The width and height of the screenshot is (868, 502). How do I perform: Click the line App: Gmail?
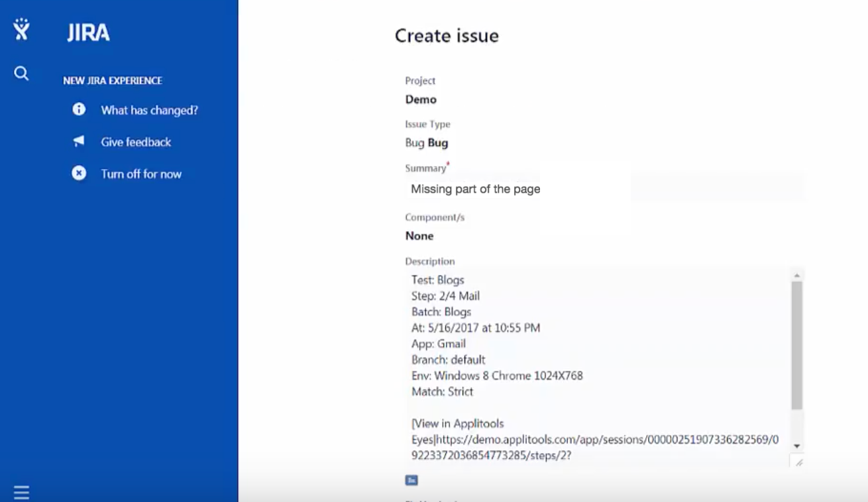(439, 343)
